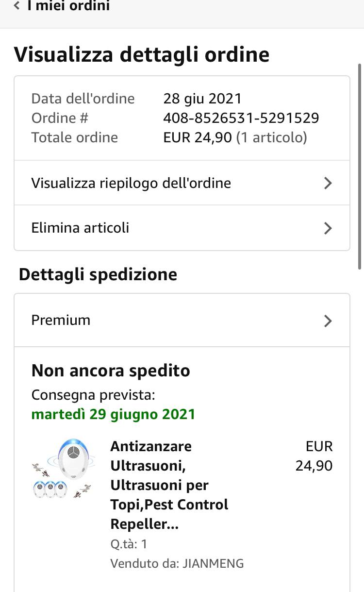Click the order total with 1 articolo
The image size is (364, 592).
(235, 137)
